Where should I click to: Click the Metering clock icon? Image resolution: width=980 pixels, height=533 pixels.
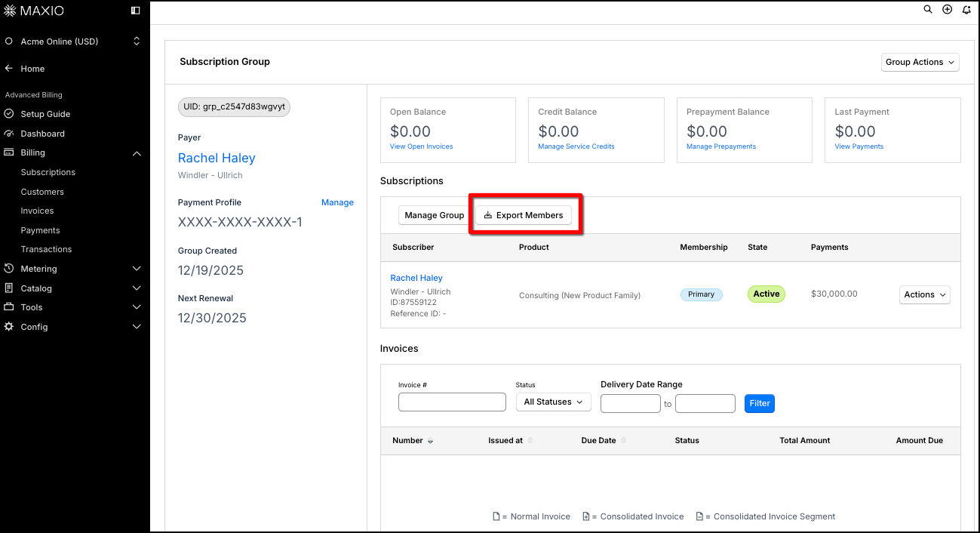tap(9, 269)
